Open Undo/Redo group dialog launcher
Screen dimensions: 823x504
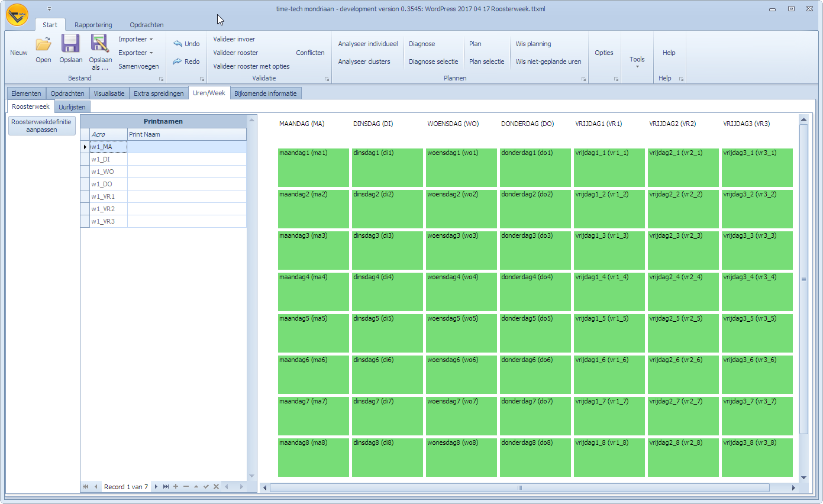(x=202, y=79)
